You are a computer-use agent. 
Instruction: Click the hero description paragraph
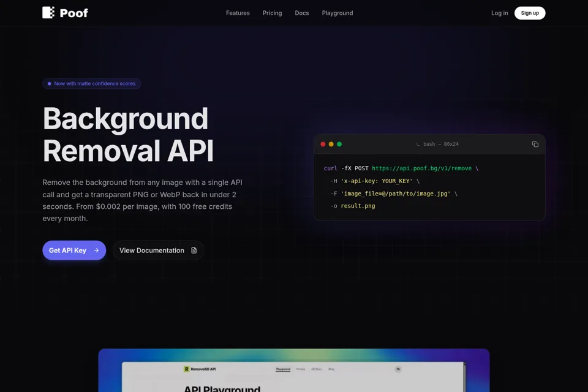[143, 200]
